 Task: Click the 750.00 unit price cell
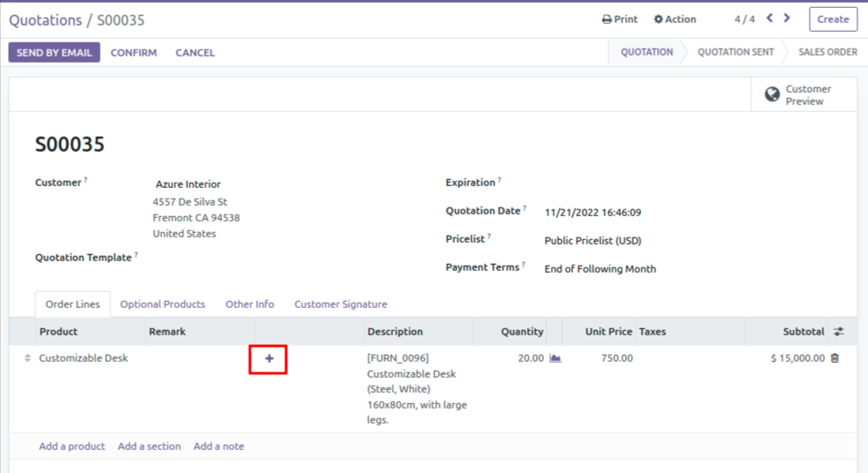pyautogui.click(x=616, y=358)
